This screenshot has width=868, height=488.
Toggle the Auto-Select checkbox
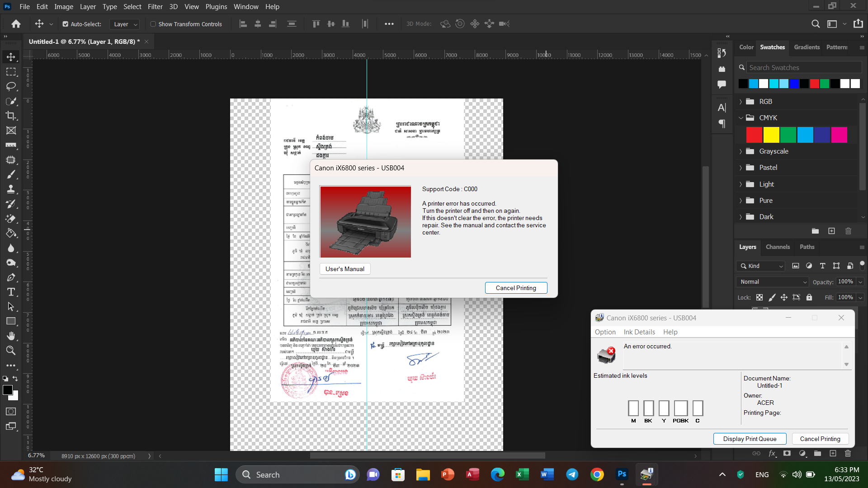pos(66,24)
